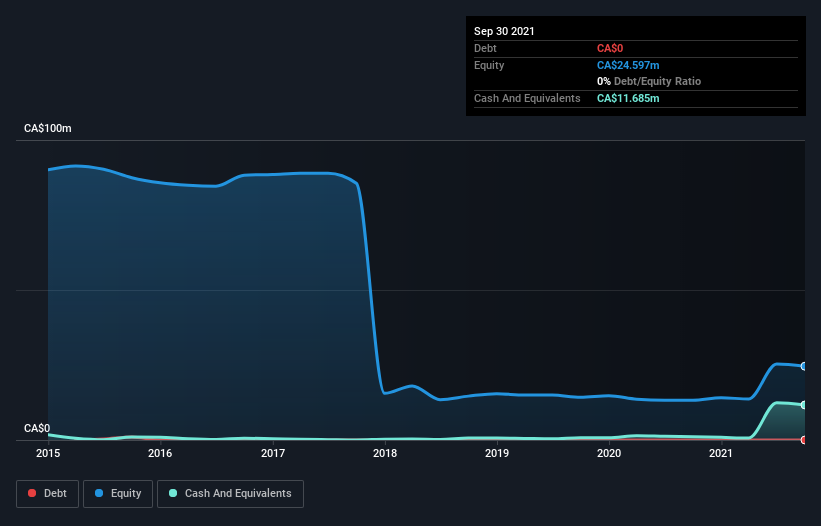Toggle the Debt legend button

48,494
